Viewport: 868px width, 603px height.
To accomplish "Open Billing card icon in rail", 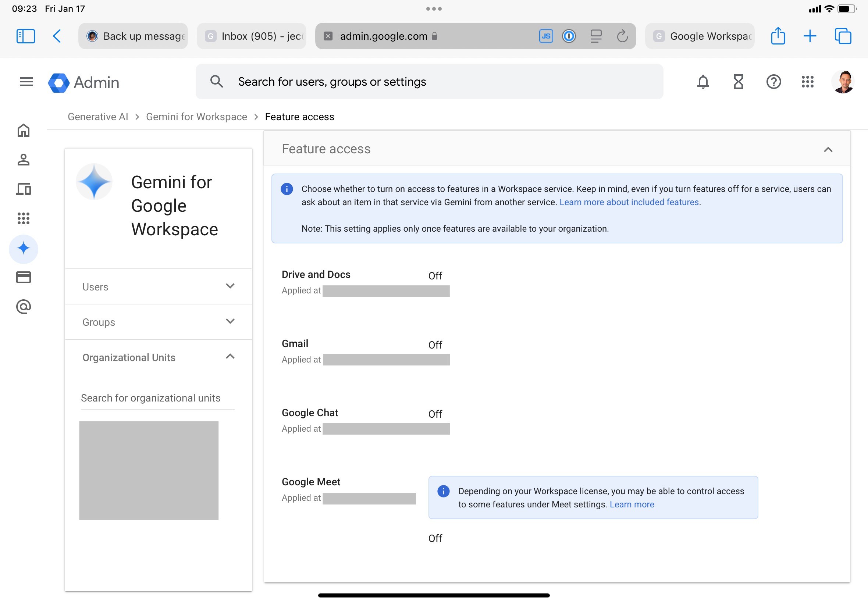I will coord(24,277).
